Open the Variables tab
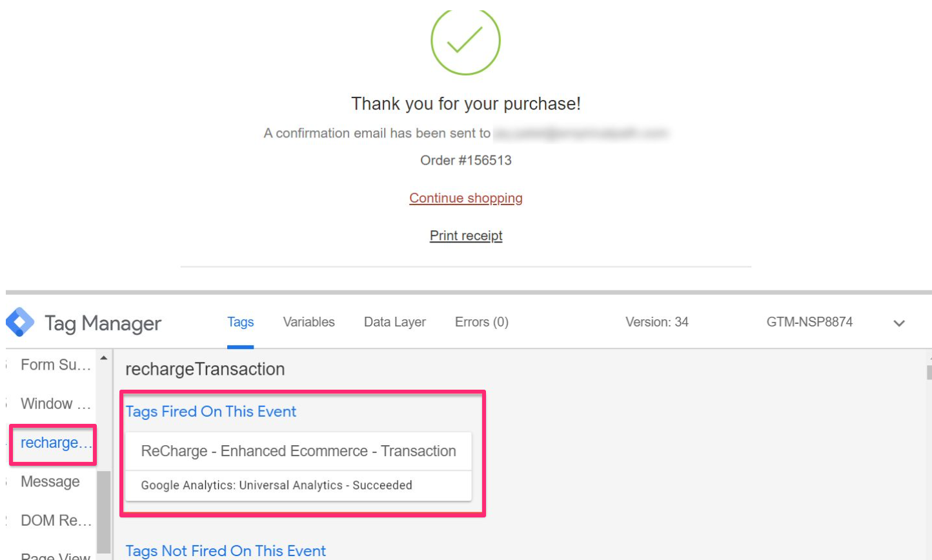Viewport: 932px width, 560px height. point(309,322)
